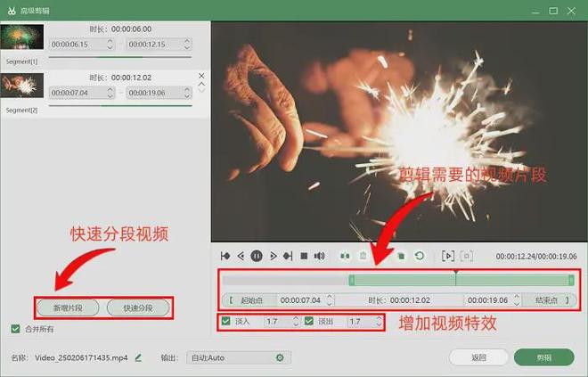Toggle the volume speaker icon
The width and height of the screenshot is (588, 377).
[320, 256]
